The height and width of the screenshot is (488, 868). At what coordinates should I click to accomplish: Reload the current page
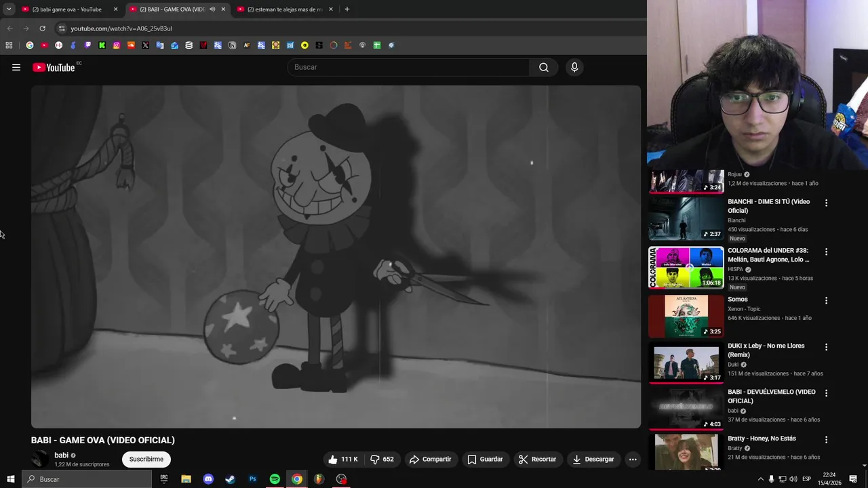42,28
